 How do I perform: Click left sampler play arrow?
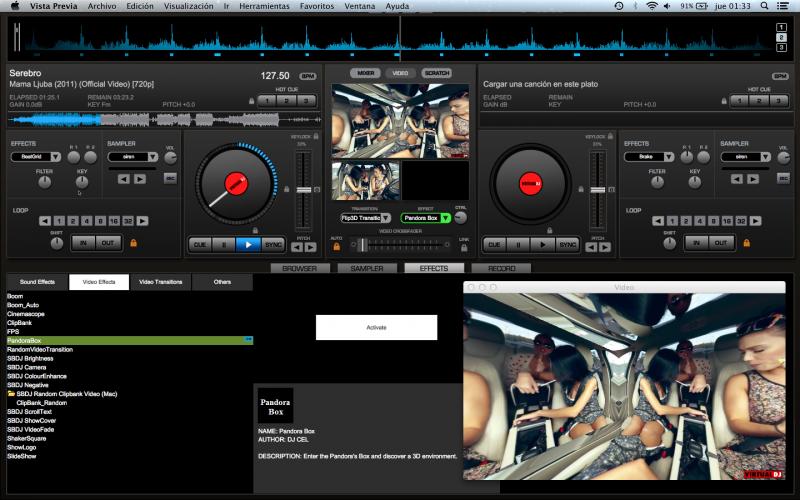click(x=140, y=179)
